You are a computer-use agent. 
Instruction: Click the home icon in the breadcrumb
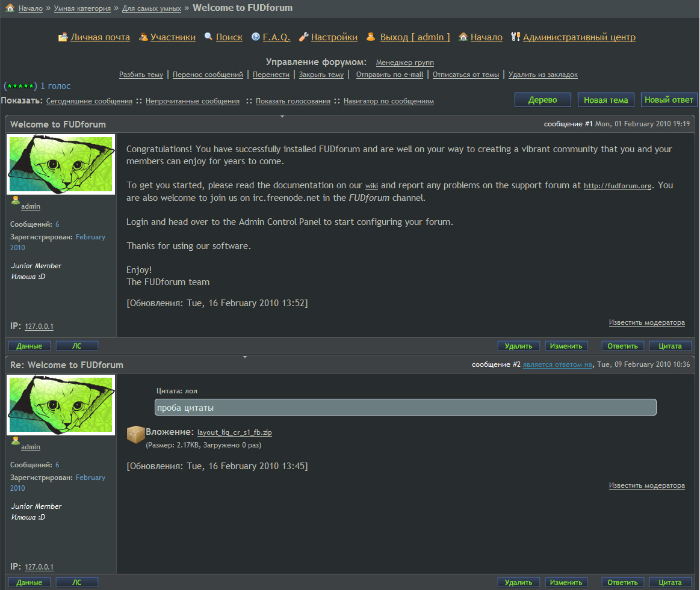(10, 8)
